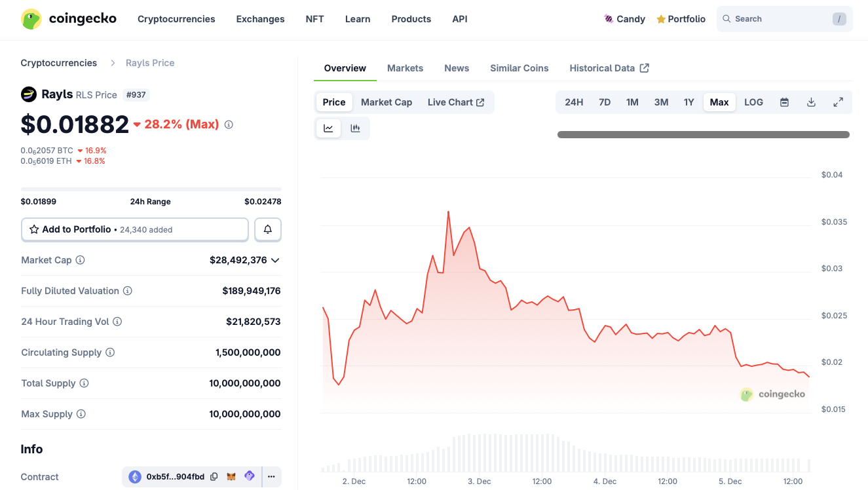
Task: Switch to line chart view
Action: tap(328, 128)
